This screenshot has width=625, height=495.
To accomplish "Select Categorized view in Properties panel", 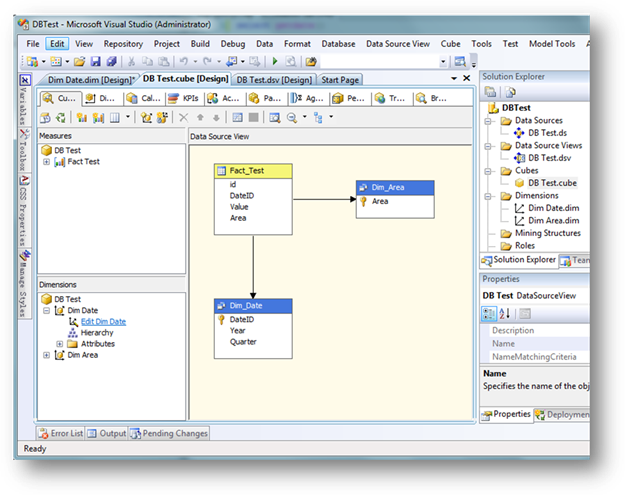I will point(489,314).
